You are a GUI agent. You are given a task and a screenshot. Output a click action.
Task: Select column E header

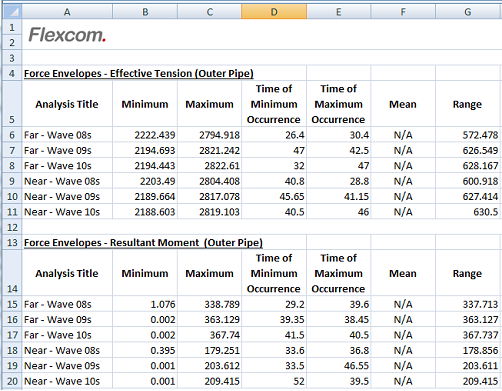pos(338,12)
